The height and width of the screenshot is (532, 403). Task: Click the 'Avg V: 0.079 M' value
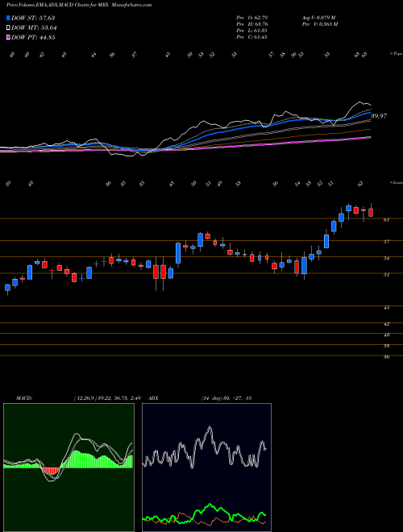320,18
